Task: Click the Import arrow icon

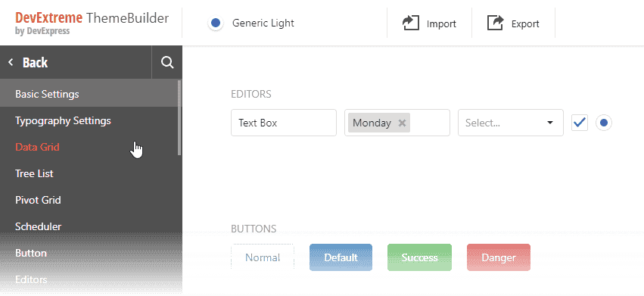Action: pyautogui.click(x=410, y=23)
